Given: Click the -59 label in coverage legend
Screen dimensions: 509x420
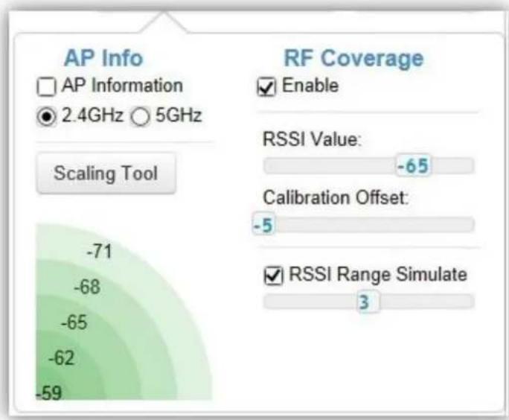Looking at the screenshot, I should pos(48,393).
